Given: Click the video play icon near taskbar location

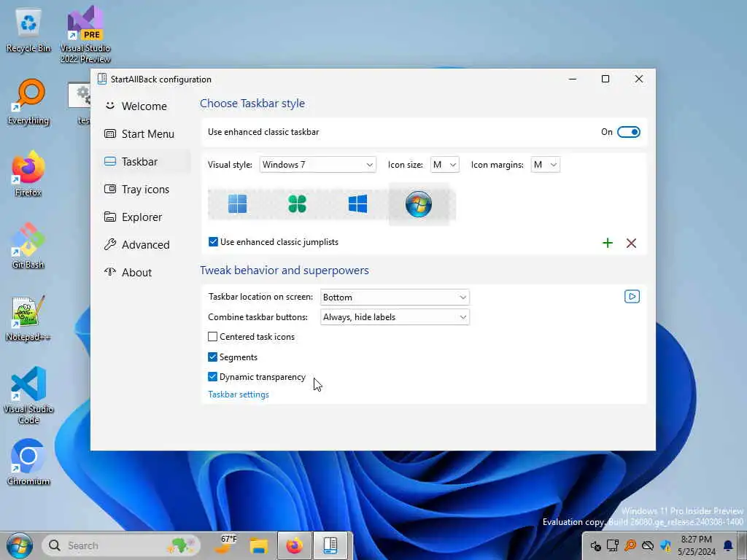Looking at the screenshot, I should click(632, 297).
